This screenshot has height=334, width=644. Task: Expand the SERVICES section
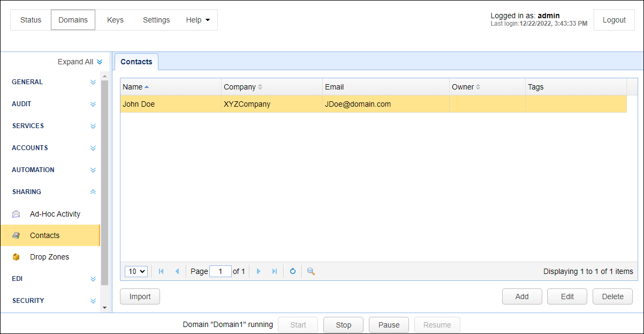pyautogui.click(x=93, y=126)
